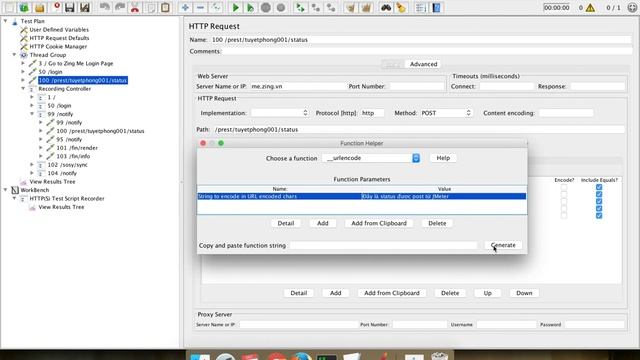Click the Remote Stop All icon
Screen dimensions: 640x360
pos(316,7)
